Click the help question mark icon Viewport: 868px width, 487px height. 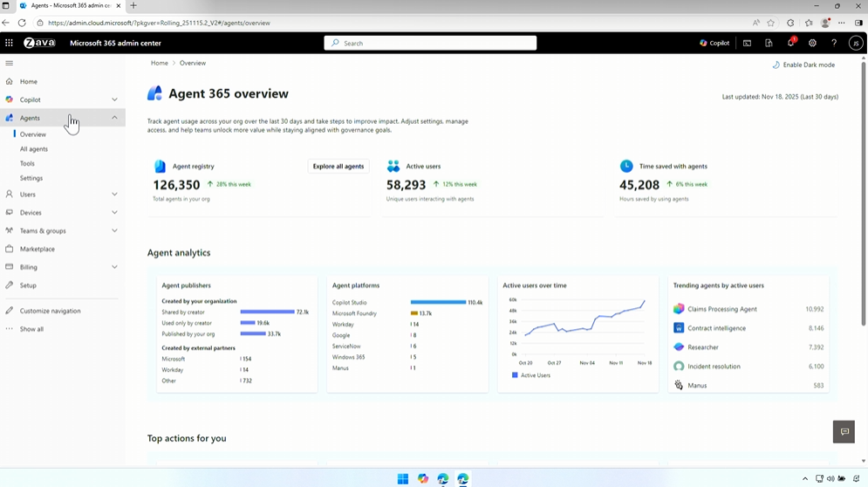(834, 43)
